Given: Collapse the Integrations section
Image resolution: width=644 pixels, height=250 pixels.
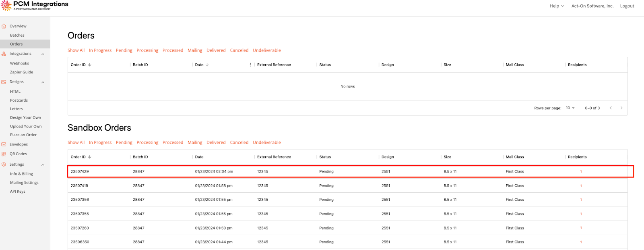Looking at the screenshot, I should [43, 54].
